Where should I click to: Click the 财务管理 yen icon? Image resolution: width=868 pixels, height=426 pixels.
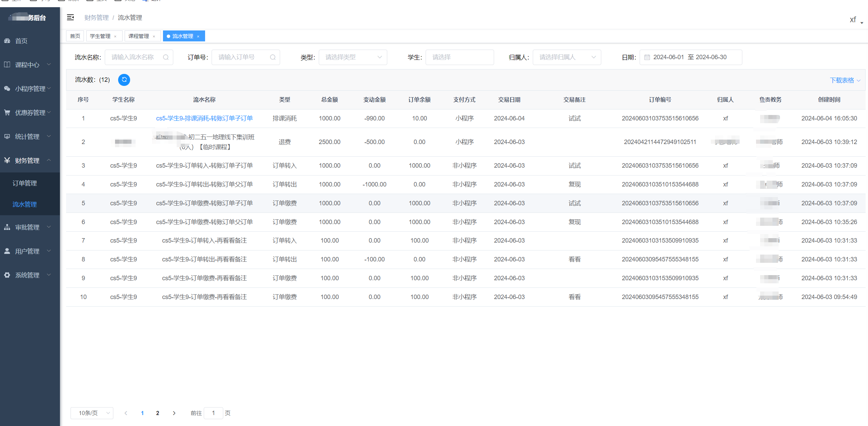click(7, 160)
